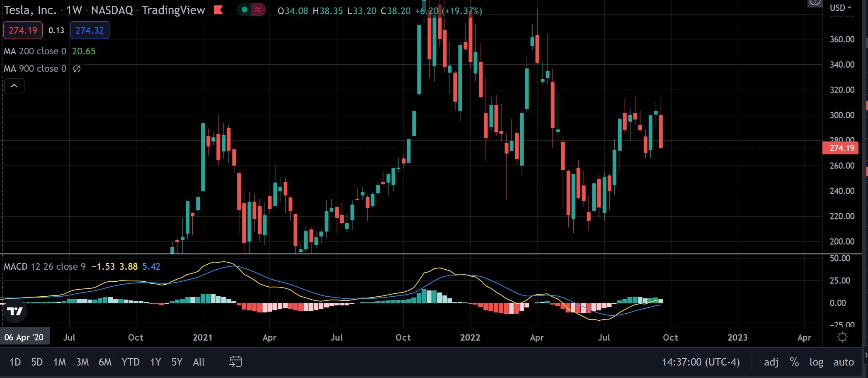Click the 2022 label on the time axis
This screenshot has height=378, width=868.
tap(470, 337)
